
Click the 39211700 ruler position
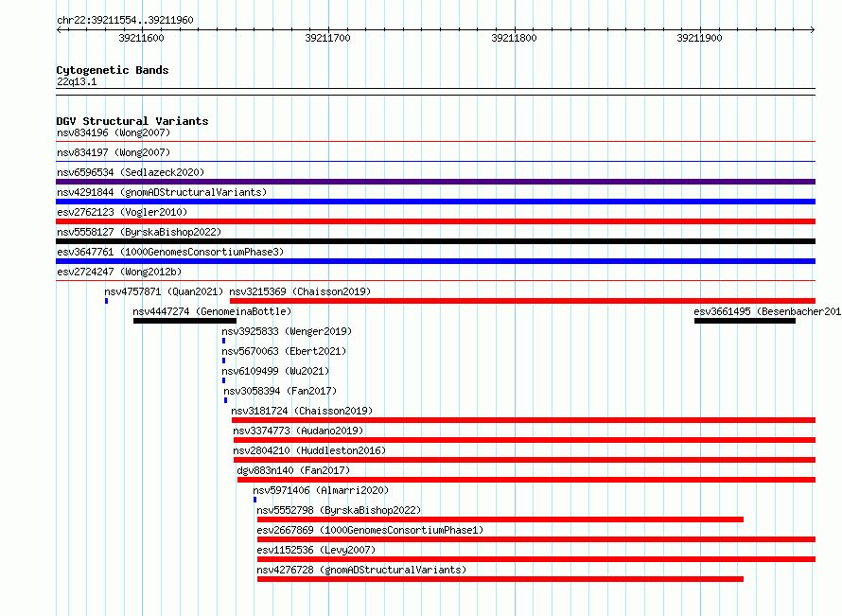point(327,38)
